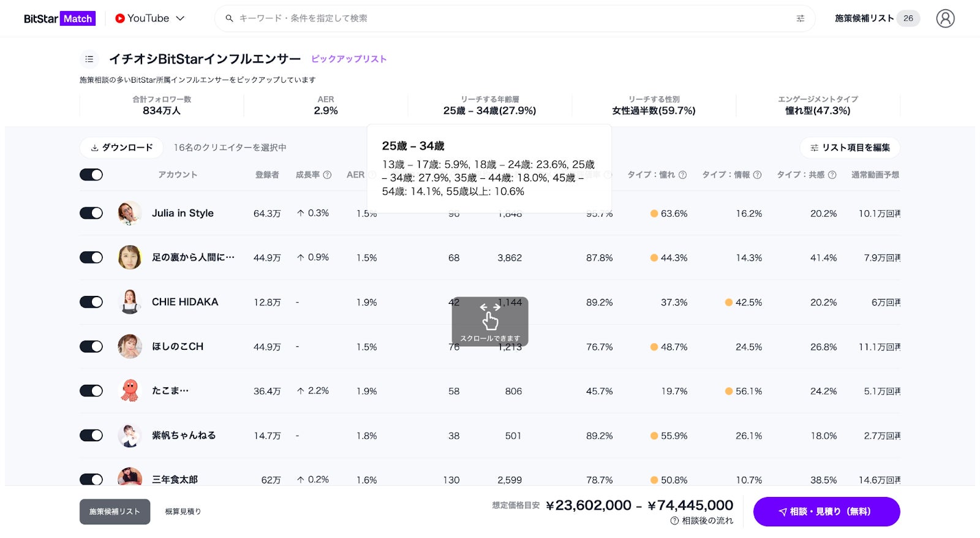Switch to 施策候補リスト tab at bottom

(x=115, y=512)
